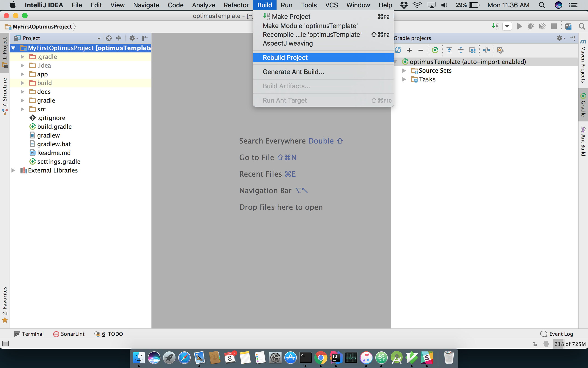Image resolution: width=588 pixels, height=368 pixels.
Task: Choose Generate Ant Build menu item
Action: coord(323,72)
